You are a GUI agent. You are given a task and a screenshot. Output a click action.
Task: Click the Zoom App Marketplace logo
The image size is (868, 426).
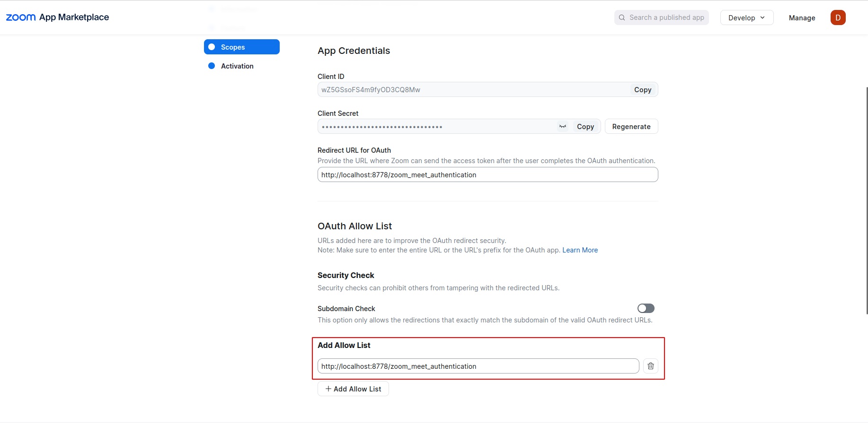[57, 17]
